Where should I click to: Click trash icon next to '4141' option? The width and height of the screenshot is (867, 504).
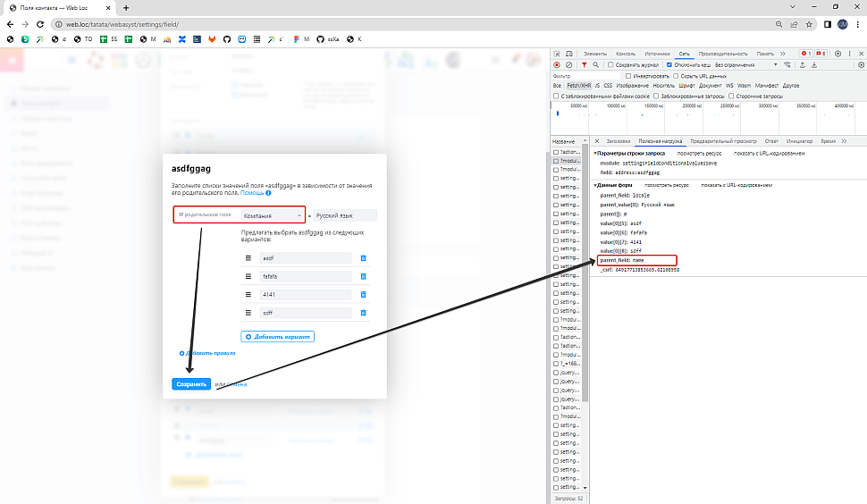click(363, 295)
